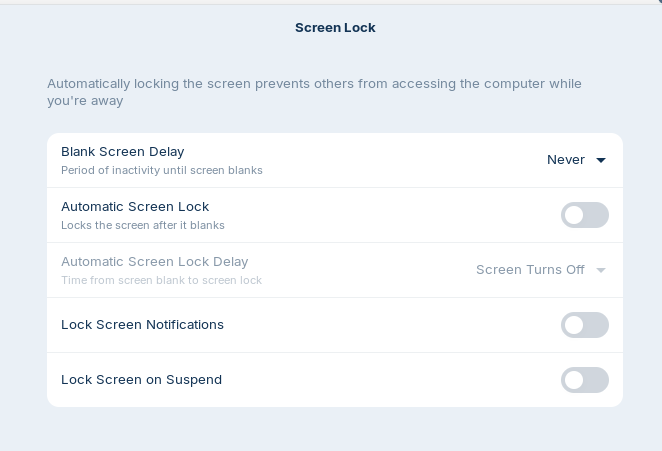The height and width of the screenshot is (451, 662).
Task: Click "Time from screen blank to screen lock" text
Action: tap(161, 281)
